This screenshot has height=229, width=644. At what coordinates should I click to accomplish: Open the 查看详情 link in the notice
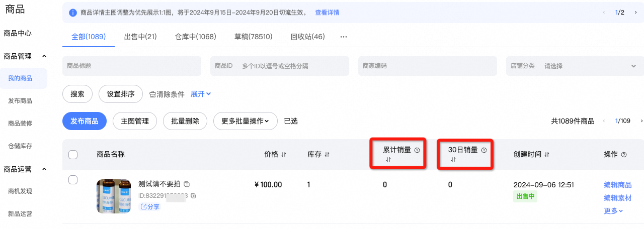tap(327, 13)
